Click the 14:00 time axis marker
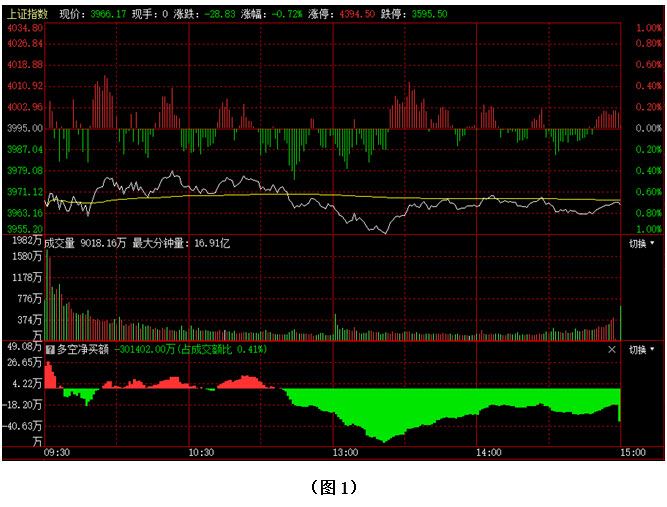This screenshot has width=667, height=507. pyautogui.click(x=489, y=453)
